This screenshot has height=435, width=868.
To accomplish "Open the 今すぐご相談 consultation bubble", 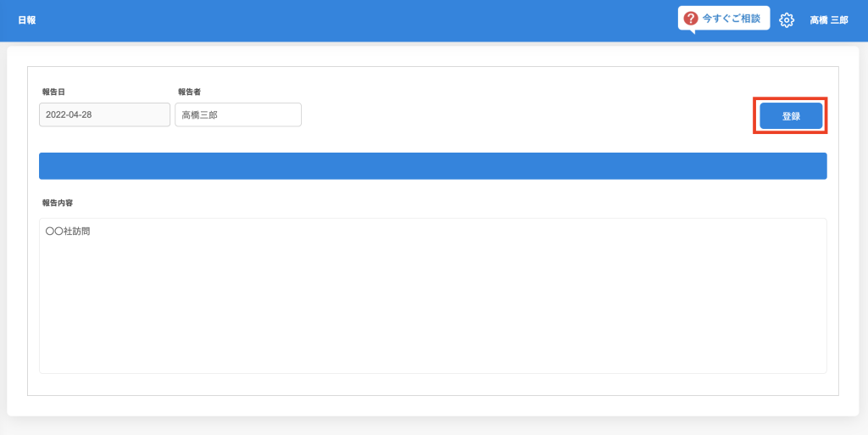I will [x=724, y=19].
